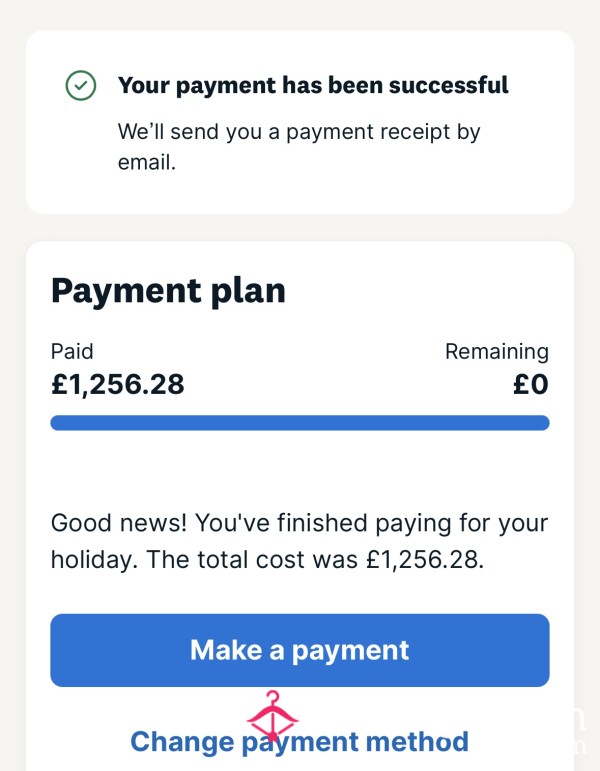Click the Remaining label
Viewport: 600px width, 771px height.
(x=497, y=352)
